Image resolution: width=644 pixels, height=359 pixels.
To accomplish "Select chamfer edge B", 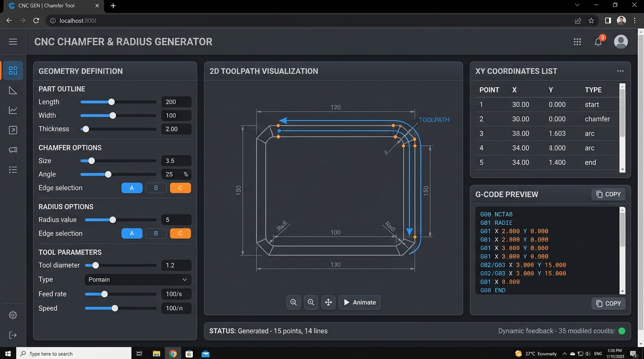I will (x=156, y=188).
